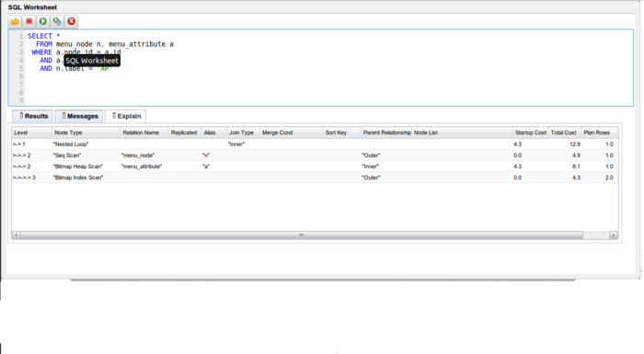Click the orange clear worksheet icon
The width and height of the screenshot is (644, 354).
(15, 21)
